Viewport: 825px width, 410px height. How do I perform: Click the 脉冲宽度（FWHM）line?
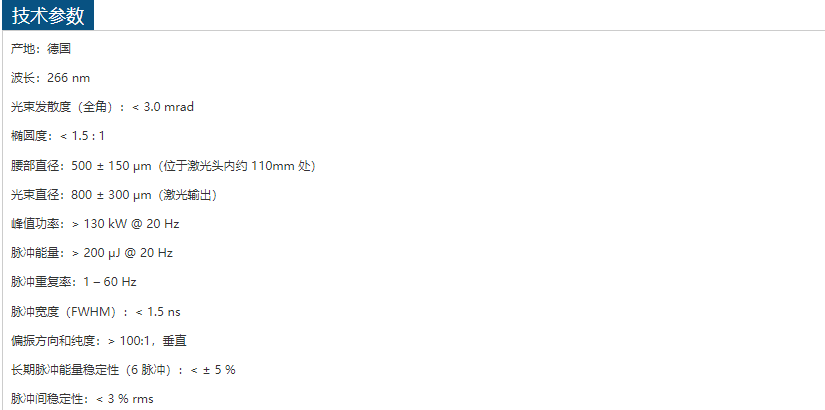point(96,312)
